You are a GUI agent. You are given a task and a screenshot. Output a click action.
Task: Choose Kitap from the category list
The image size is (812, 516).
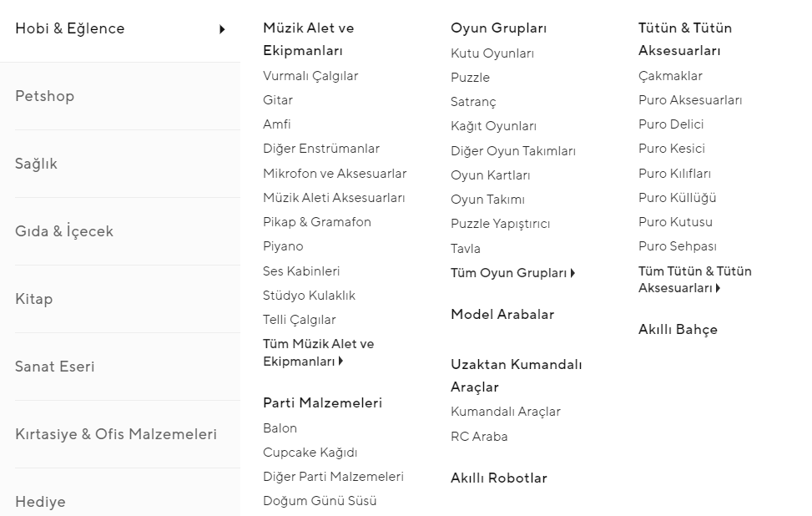[x=34, y=299]
